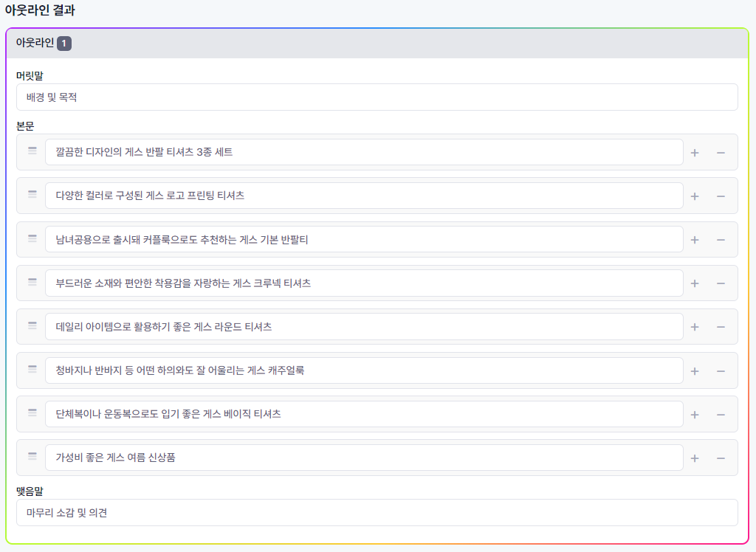Click minus icon on '깔끔한 디자인의 게스 반팔 티셔츠' row
This screenshot has height=552, width=756.
[x=721, y=153]
